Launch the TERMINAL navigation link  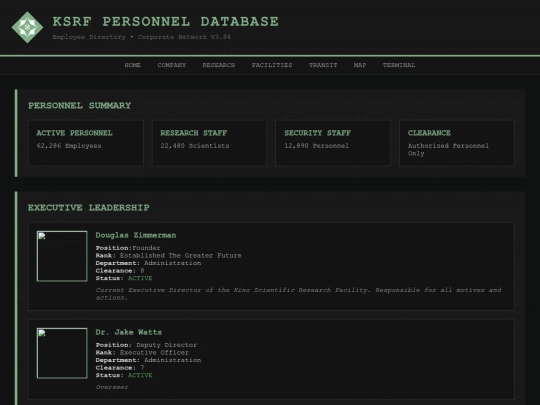(399, 65)
